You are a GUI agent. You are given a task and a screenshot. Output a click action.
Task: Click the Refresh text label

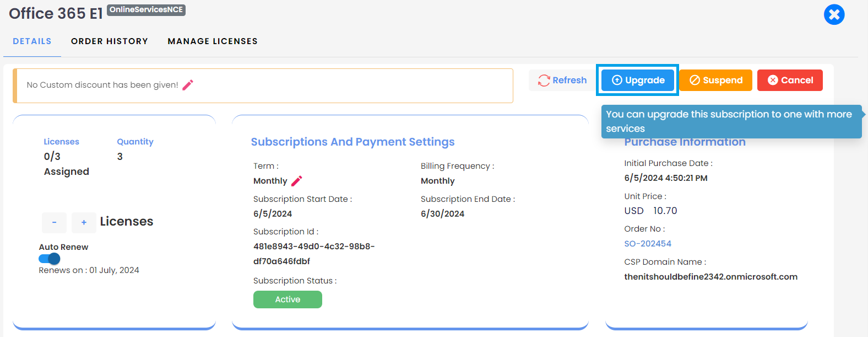(569, 81)
